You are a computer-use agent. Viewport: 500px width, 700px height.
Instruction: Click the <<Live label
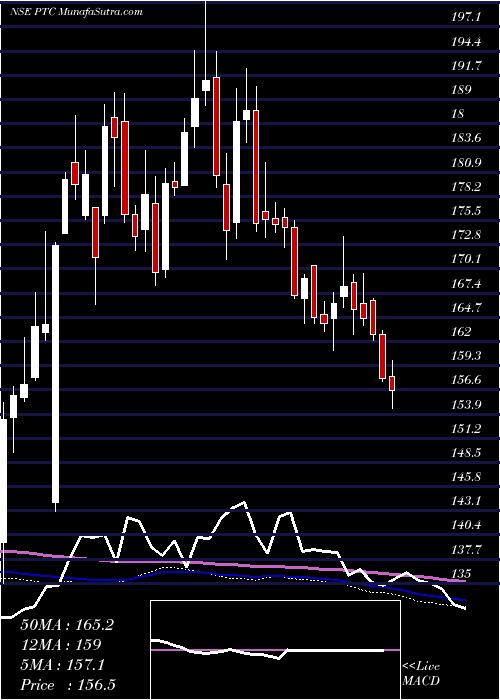click(421, 667)
